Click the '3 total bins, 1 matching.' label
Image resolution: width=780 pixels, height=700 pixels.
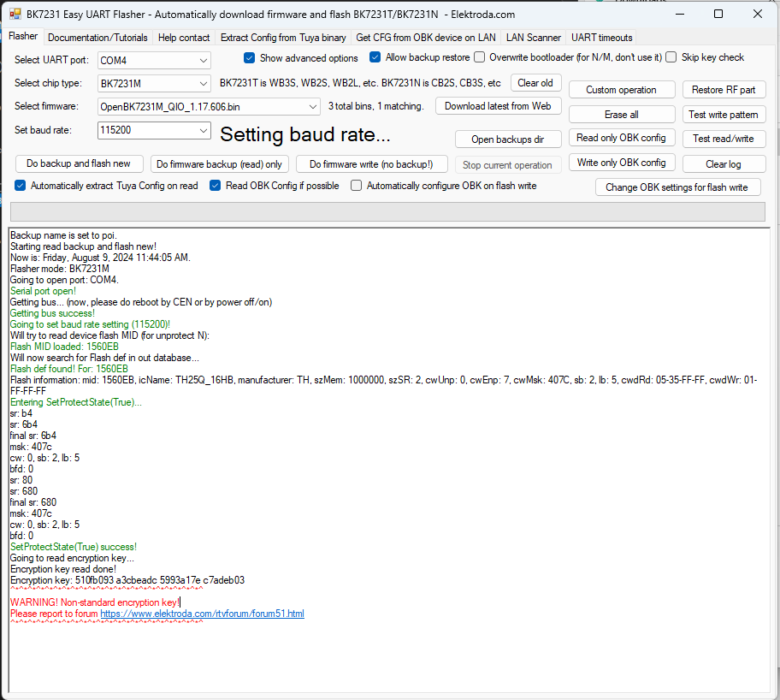pyautogui.click(x=376, y=106)
